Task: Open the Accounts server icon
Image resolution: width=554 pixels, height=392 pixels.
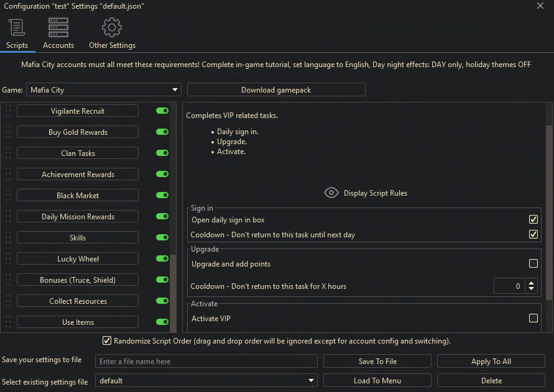Action: coord(58,28)
